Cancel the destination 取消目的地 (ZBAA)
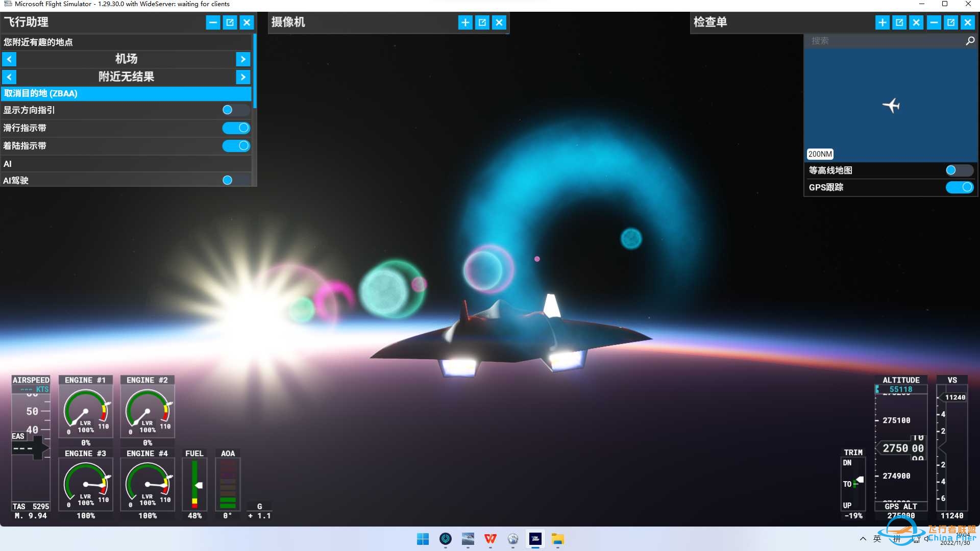 pos(126,93)
